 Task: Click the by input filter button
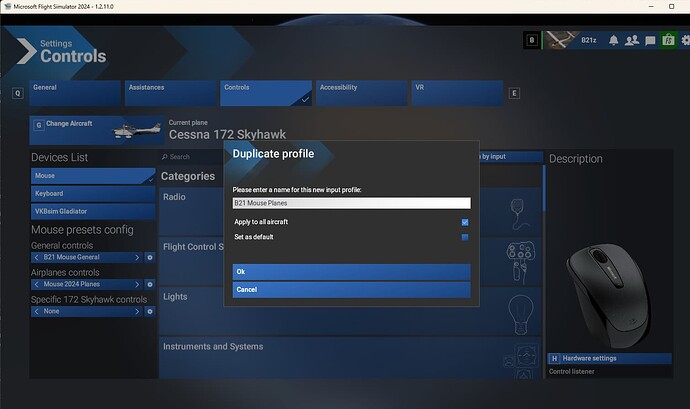[x=510, y=157]
